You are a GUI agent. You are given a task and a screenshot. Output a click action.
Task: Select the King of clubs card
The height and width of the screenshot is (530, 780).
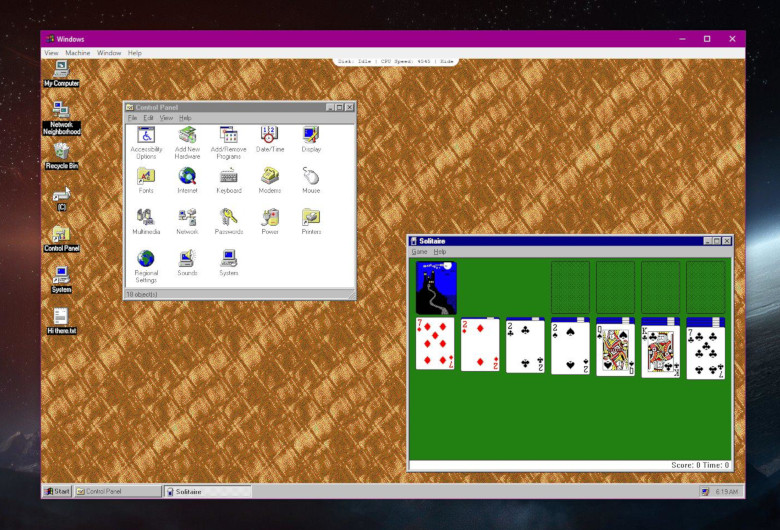click(661, 351)
